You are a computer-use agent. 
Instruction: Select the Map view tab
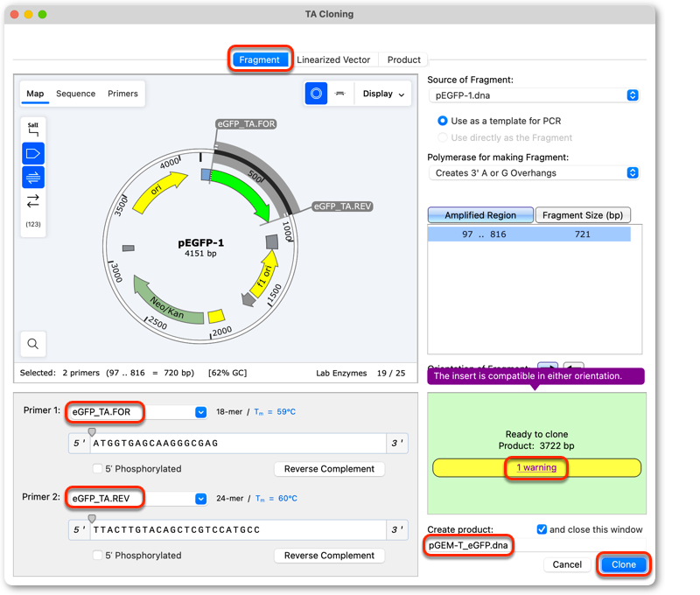tap(35, 94)
